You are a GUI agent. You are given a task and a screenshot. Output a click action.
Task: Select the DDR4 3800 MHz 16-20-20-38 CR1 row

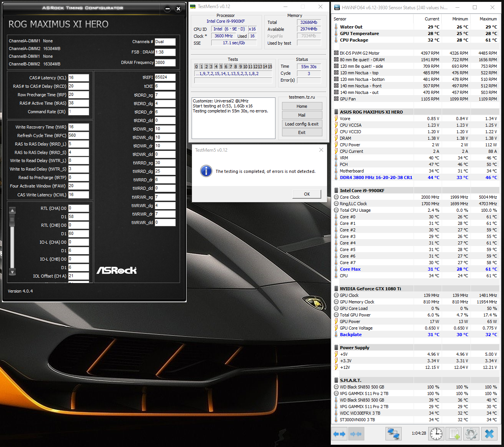pyautogui.click(x=415, y=177)
